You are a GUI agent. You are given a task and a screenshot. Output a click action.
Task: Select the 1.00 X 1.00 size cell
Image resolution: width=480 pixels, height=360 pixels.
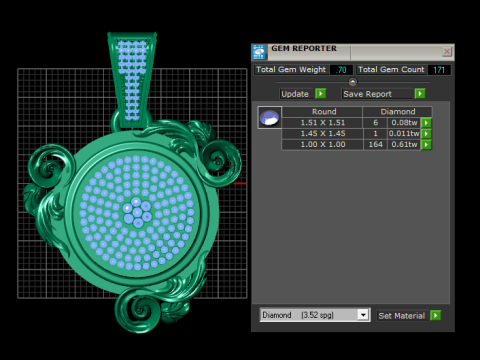coord(323,145)
